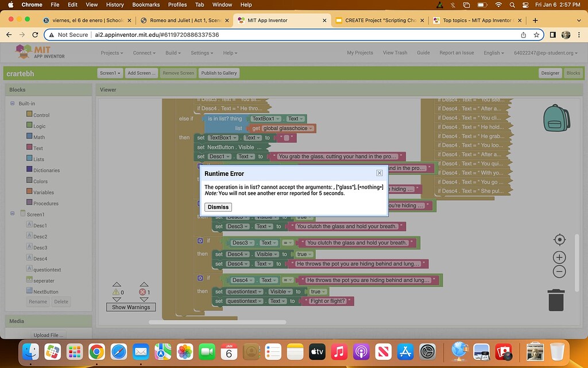Close the Runtime Error dialog with X
This screenshot has width=588, height=368.
pos(379,173)
